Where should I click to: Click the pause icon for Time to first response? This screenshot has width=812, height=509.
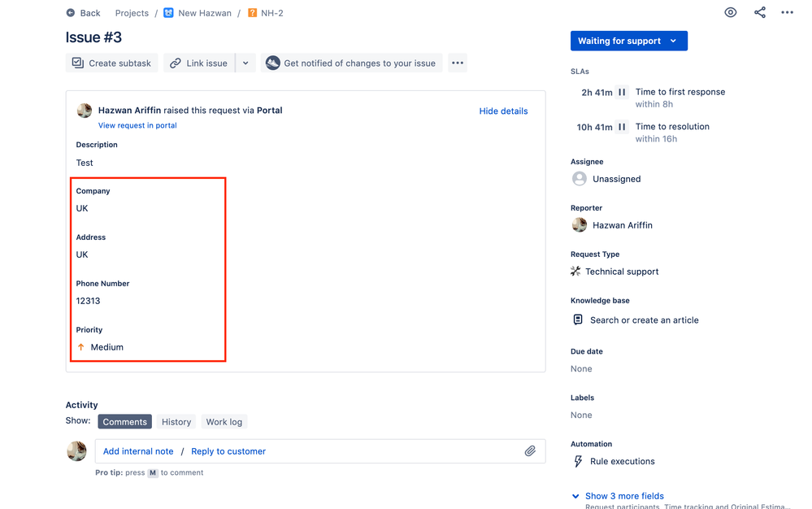pos(622,92)
